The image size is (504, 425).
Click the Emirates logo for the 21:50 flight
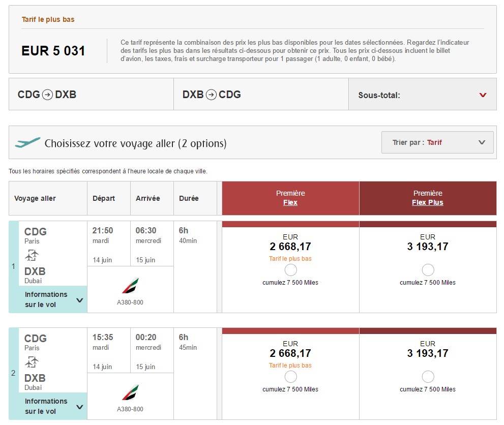(130, 286)
